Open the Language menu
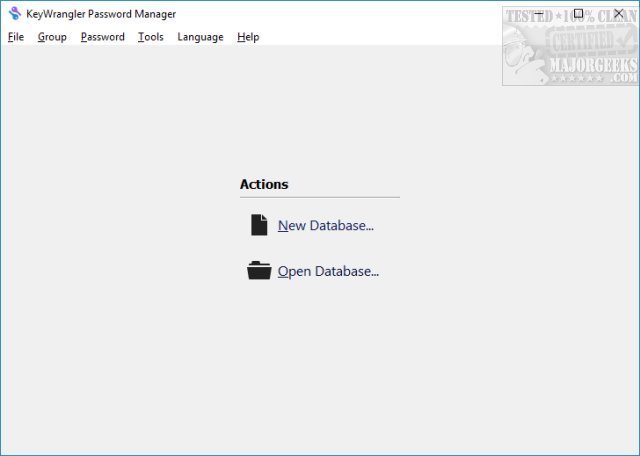The image size is (640, 456). pyautogui.click(x=200, y=37)
